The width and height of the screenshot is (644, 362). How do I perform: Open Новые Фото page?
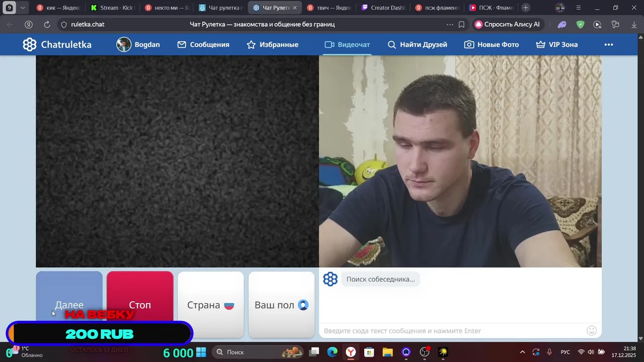(491, 44)
